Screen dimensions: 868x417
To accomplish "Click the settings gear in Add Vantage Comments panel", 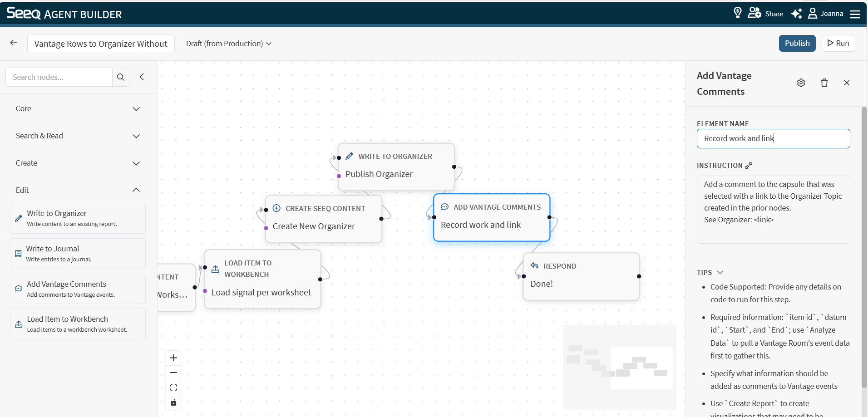I will tap(801, 83).
